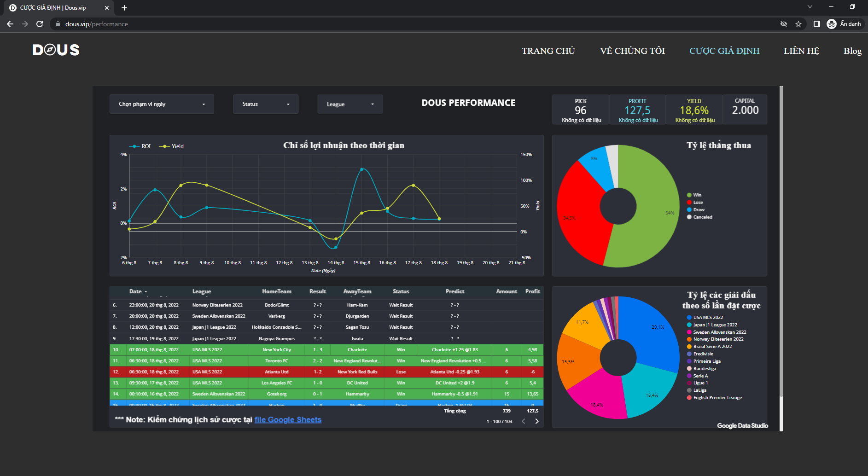
Task: Go to the next table page arrow
Action: tap(536, 421)
